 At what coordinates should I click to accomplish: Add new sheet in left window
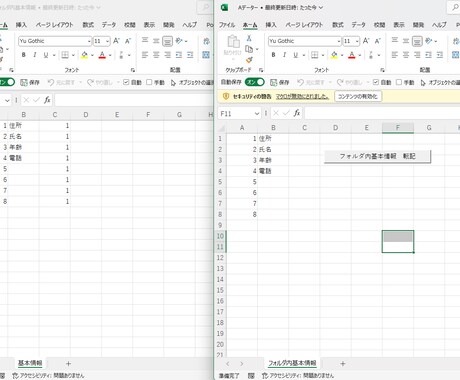tap(68, 363)
